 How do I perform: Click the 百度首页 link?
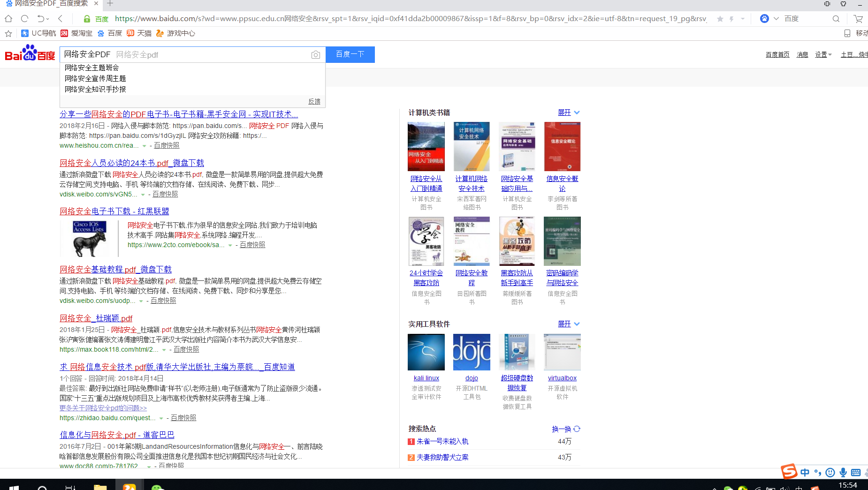[777, 55]
